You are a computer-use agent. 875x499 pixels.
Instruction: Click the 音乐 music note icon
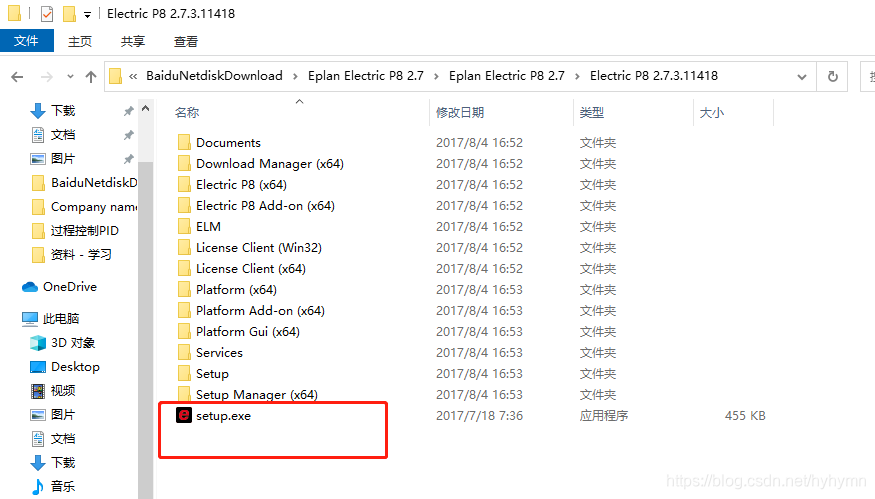coord(38,487)
